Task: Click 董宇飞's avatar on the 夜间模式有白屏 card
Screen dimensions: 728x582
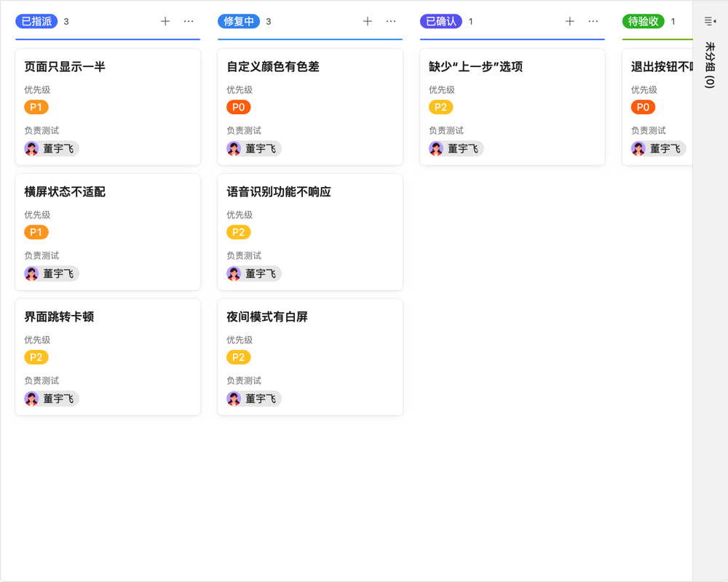Action: (x=234, y=398)
